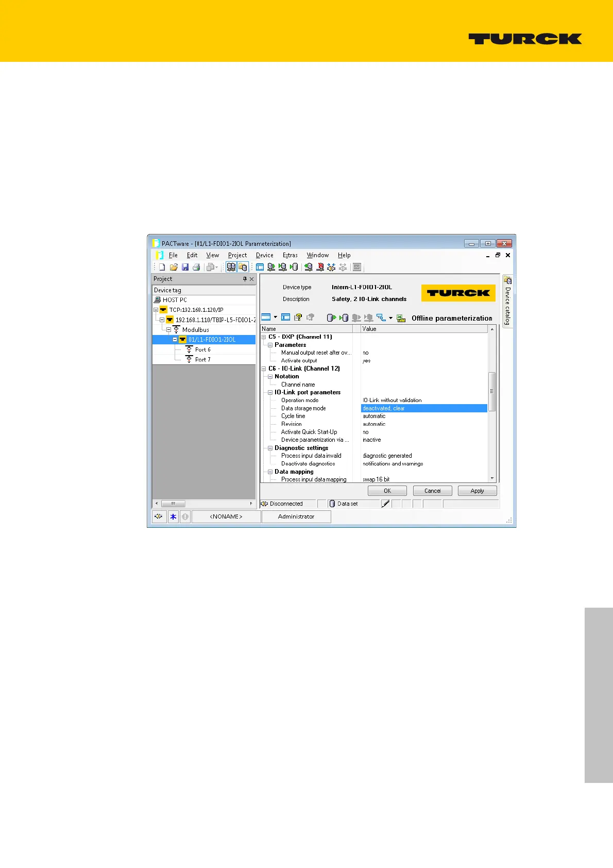613x868 pixels.
Task: Click the parameter list vertical scrollbar thumb
Action: click(492, 392)
